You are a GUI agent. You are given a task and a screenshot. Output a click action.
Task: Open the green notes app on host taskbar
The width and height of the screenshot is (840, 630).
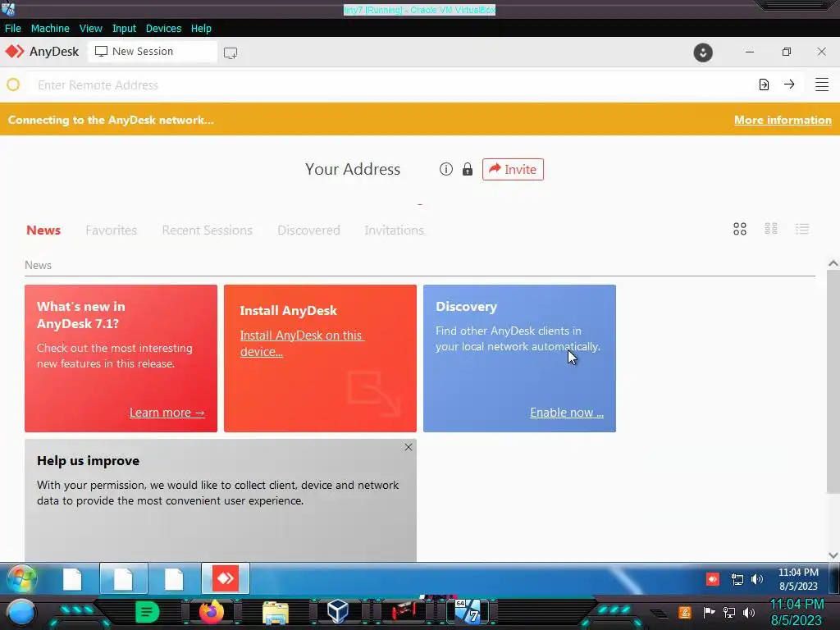click(x=148, y=612)
